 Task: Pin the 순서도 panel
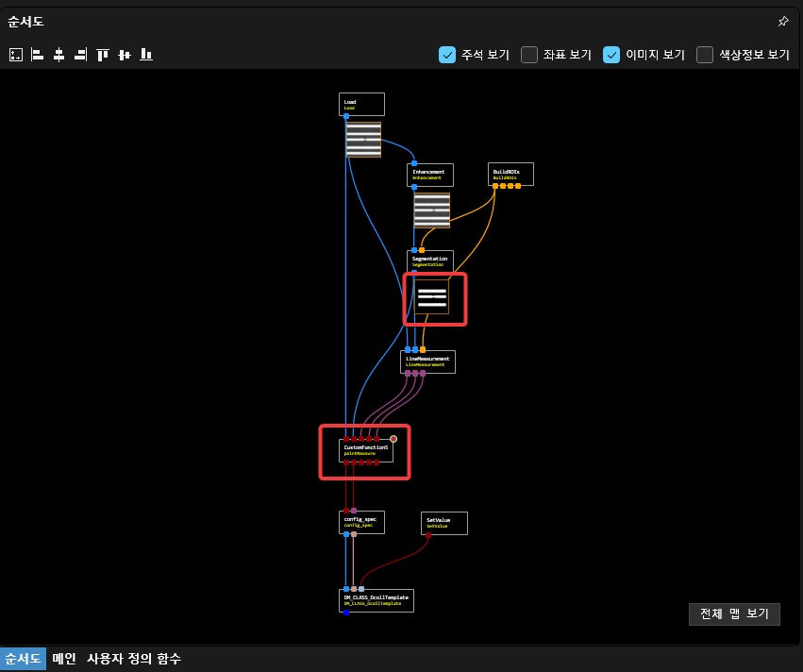[x=782, y=21]
